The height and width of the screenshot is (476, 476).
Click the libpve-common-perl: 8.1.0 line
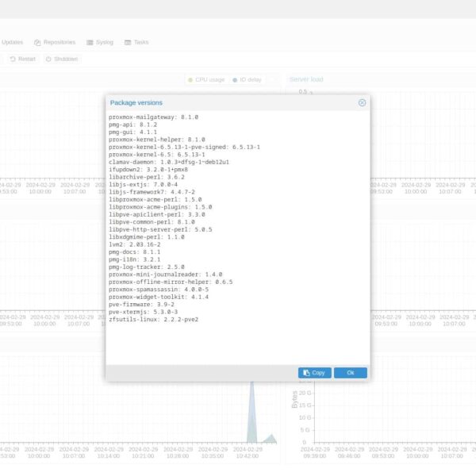(x=152, y=222)
